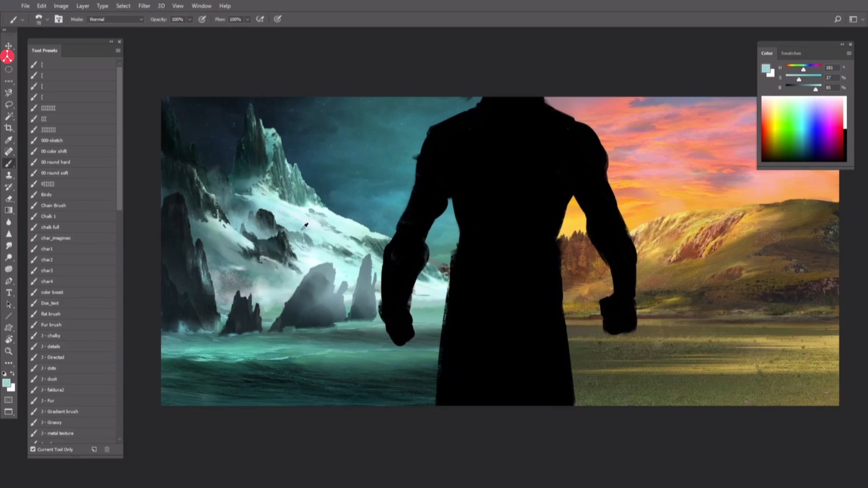Open the brush preset picker arrow
Screen dimensions: 868x488
click(x=47, y=19)
